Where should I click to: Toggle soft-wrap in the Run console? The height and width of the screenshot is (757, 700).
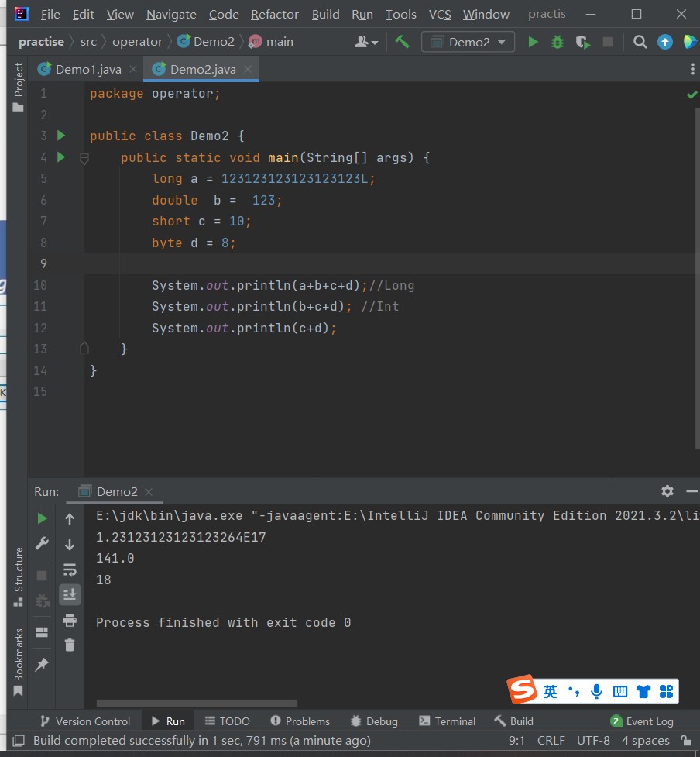click(70, 569)
